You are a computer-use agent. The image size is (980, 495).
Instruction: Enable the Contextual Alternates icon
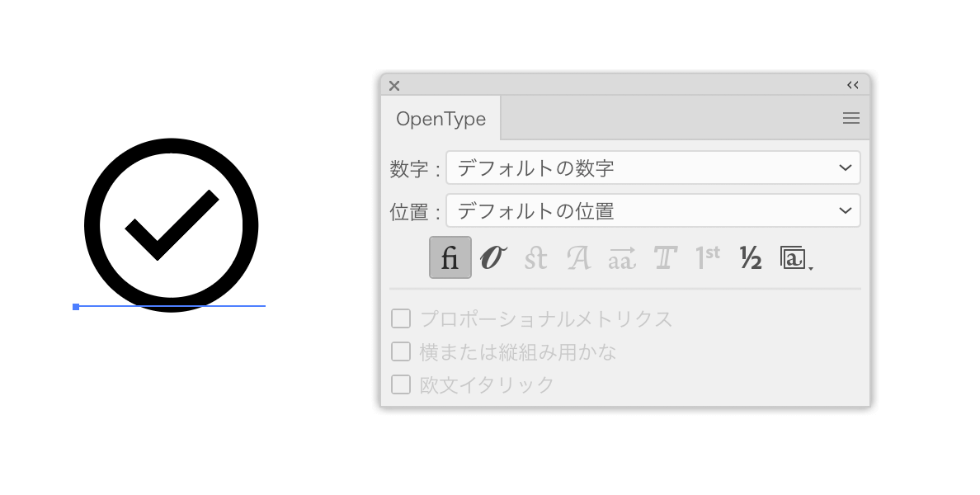[493, 257]
